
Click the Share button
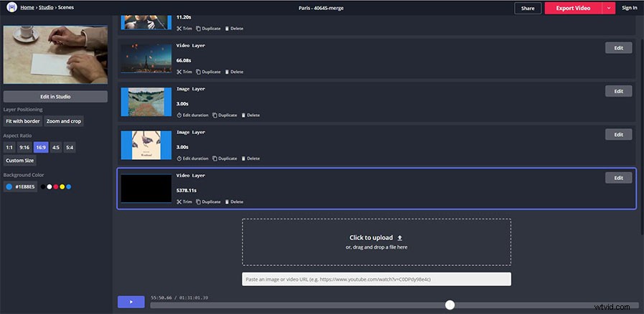pos(527,8)
